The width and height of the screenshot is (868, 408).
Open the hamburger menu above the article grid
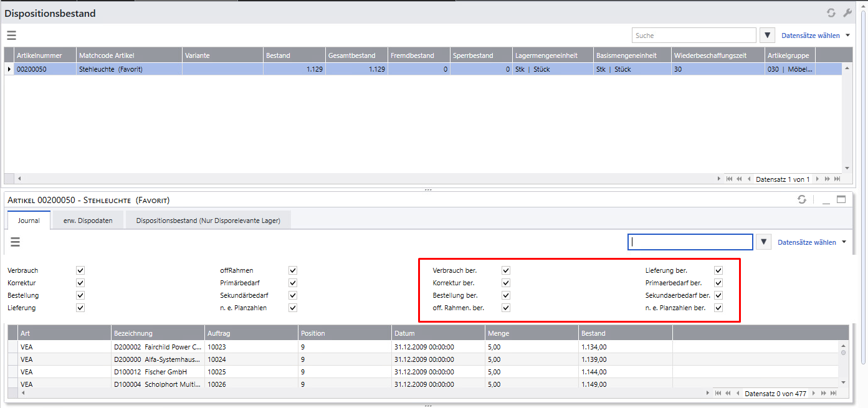12,36
